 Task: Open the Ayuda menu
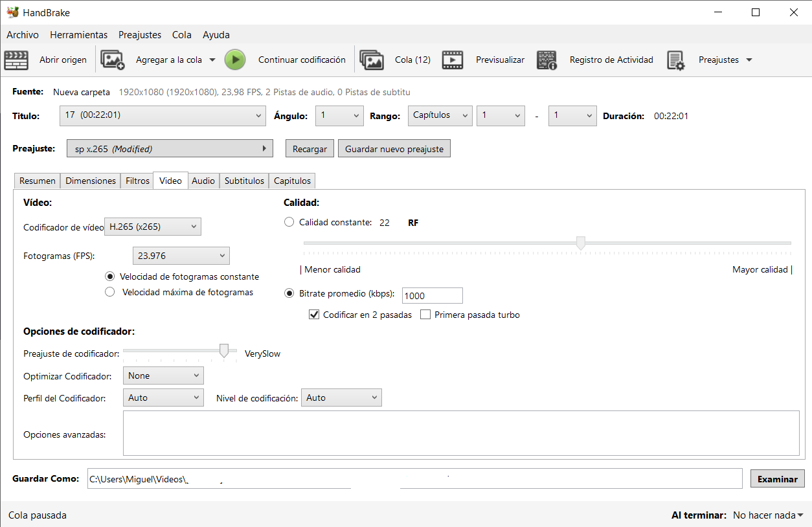coord(216,35)
